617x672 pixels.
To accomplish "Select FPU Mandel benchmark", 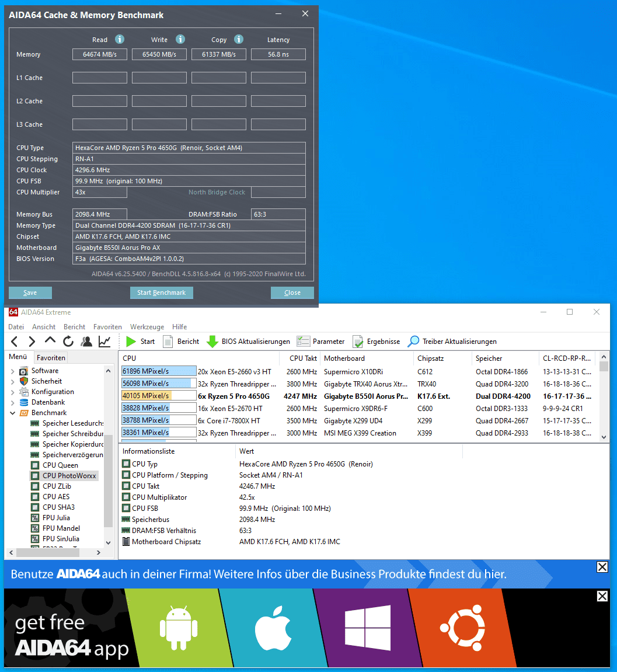I will click(x=55, y=528).
